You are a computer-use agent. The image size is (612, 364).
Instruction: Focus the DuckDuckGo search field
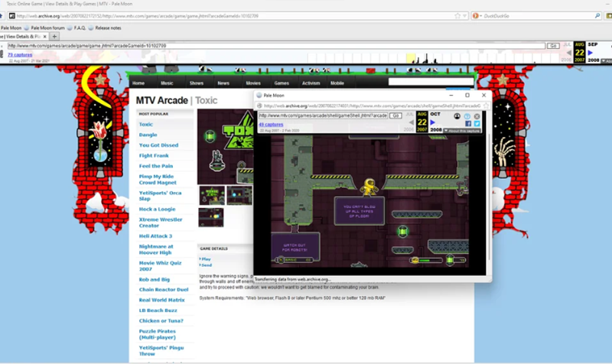[538, 16]
